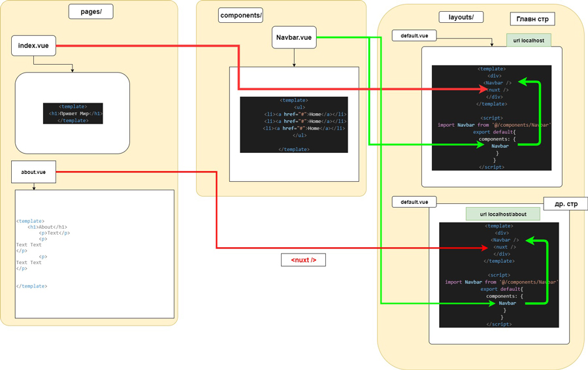Click export default{ in localhost/about code
The image size is (588, 370).
(502, 290)
